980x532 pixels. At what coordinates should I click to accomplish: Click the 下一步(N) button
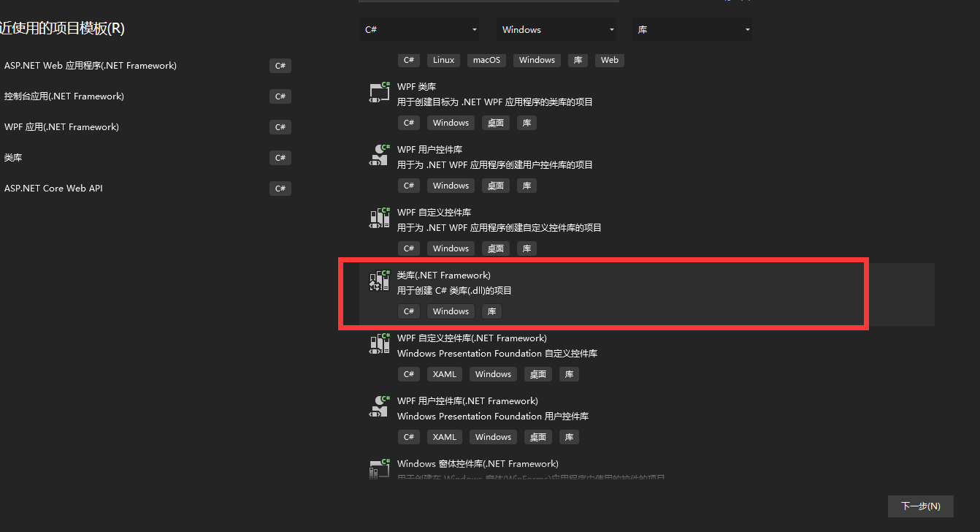[920, 506]
